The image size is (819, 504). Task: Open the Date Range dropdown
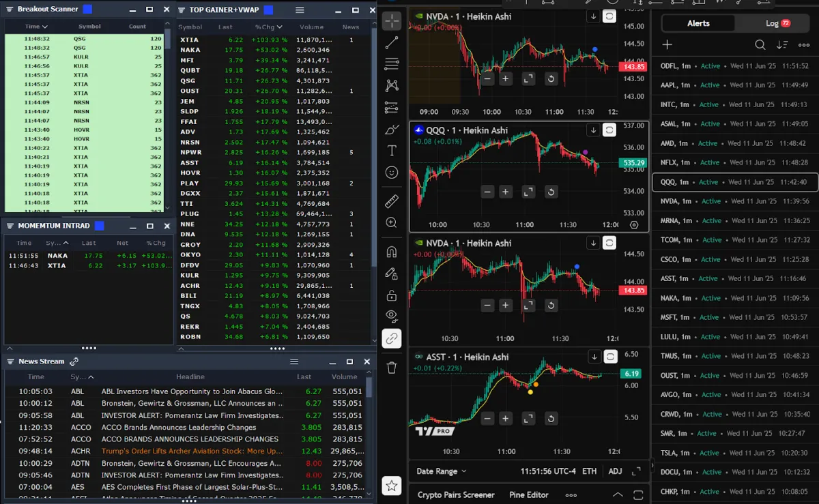point(442,471)
